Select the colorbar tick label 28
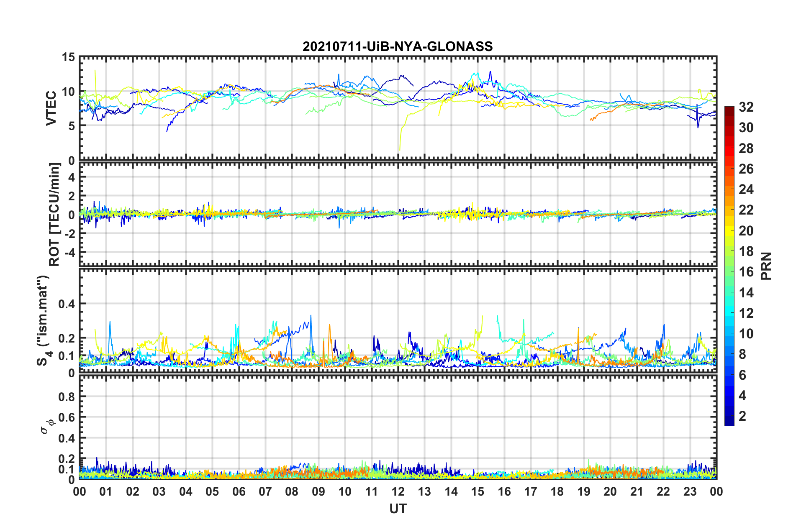 click(x=746, y=148)
